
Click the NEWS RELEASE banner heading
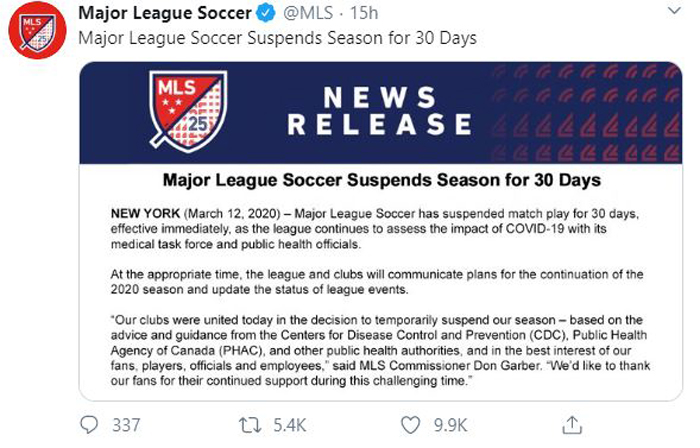point(379,111)
